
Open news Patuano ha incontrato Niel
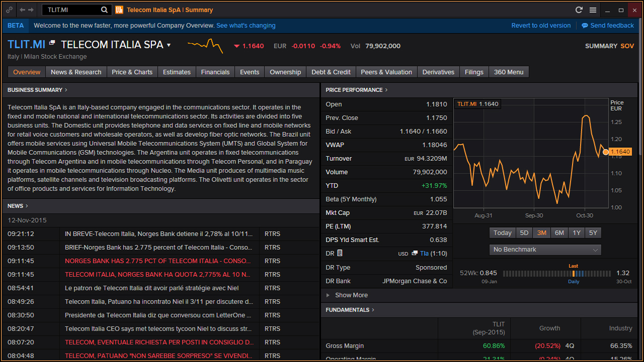pos(159,302)
